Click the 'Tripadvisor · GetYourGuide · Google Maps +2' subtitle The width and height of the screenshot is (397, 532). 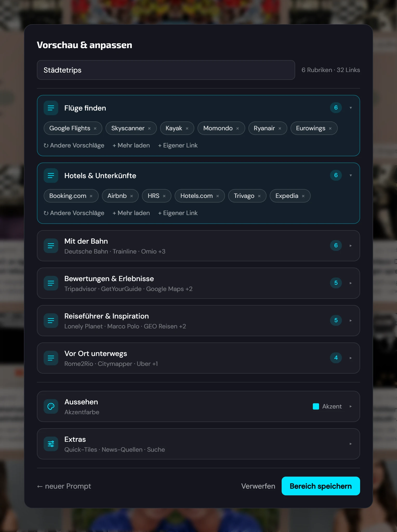coord(128,289)
